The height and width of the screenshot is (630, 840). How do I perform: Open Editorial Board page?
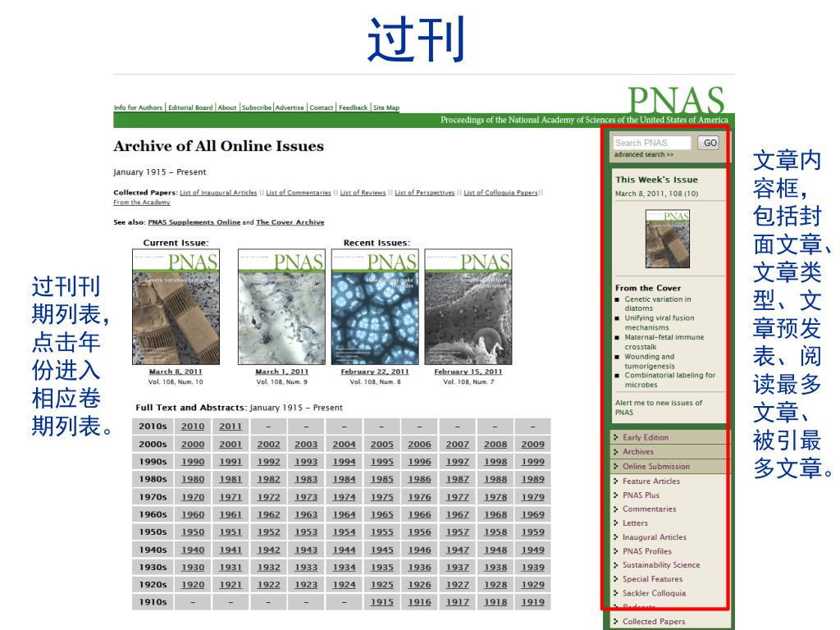190,107
